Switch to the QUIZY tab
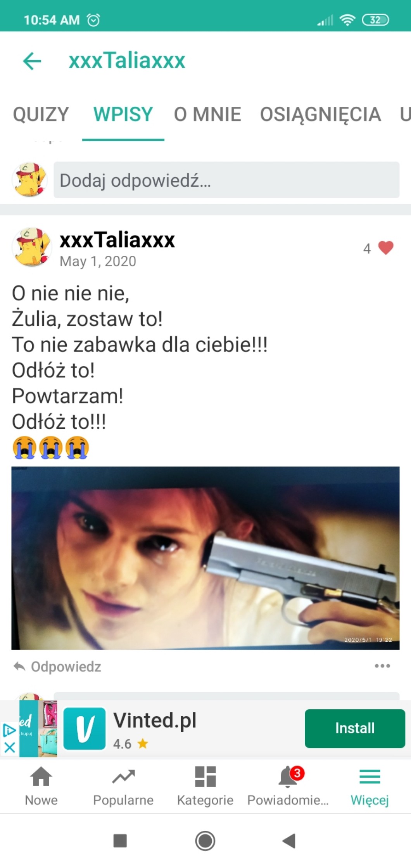 [41, 114]
